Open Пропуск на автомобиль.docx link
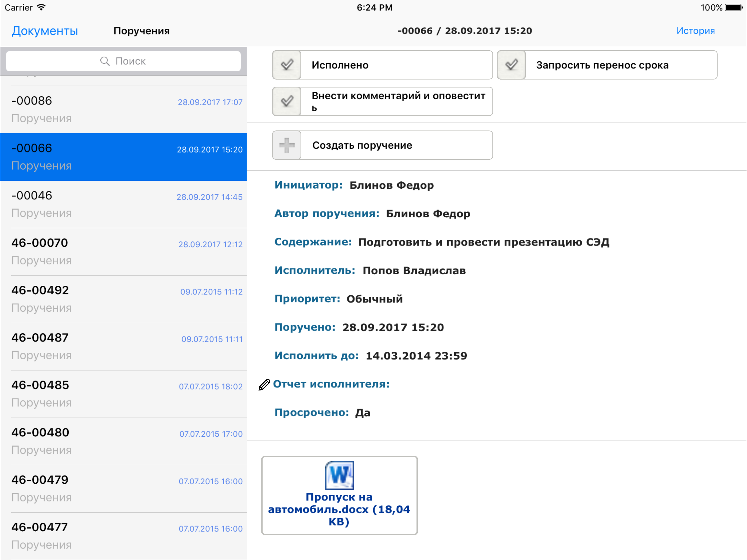The width and height of the screenshot is (747, 560). pyautogui.click(x=339, y=509)
